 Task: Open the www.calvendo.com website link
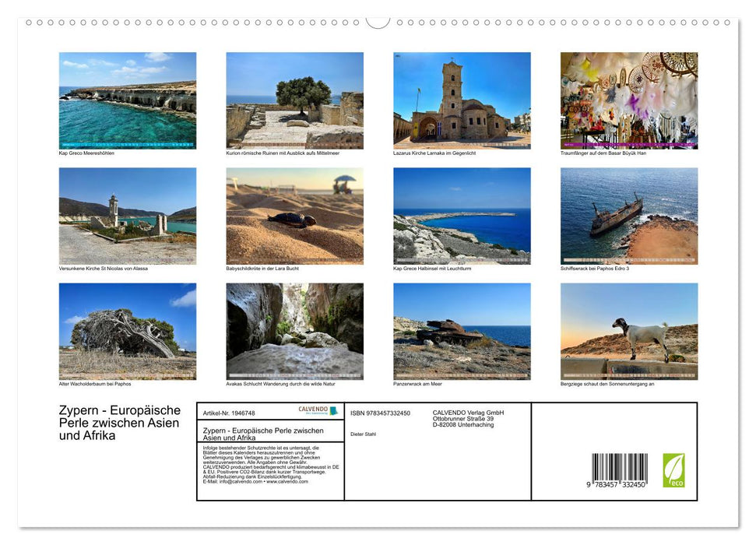(x=285, y=482)
